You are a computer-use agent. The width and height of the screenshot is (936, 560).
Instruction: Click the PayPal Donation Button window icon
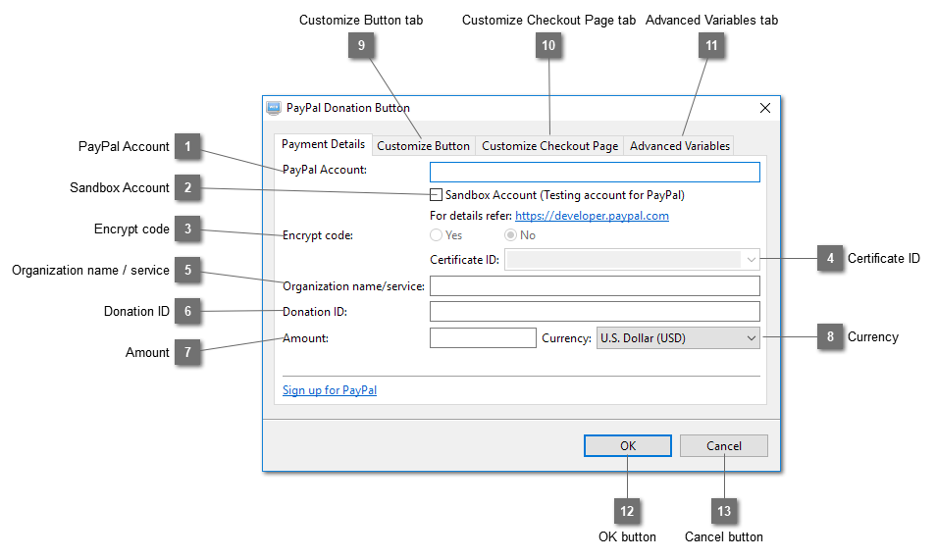click(274, 108)
